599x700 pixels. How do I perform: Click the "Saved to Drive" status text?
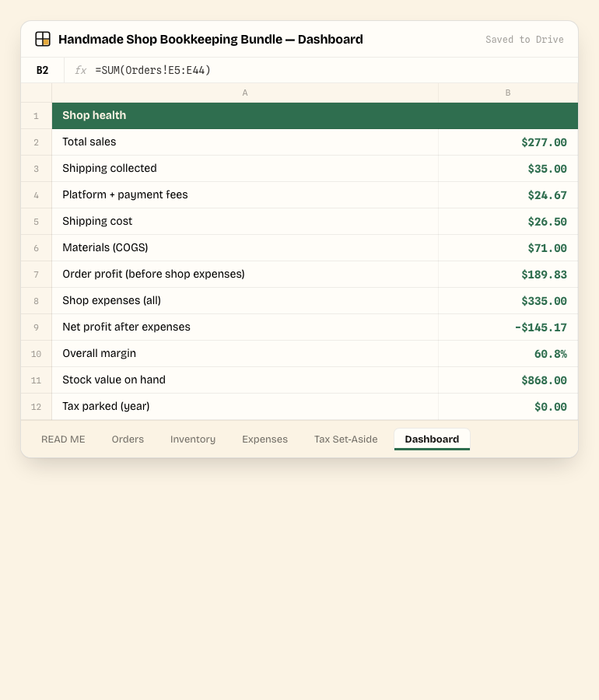point(524,40)
